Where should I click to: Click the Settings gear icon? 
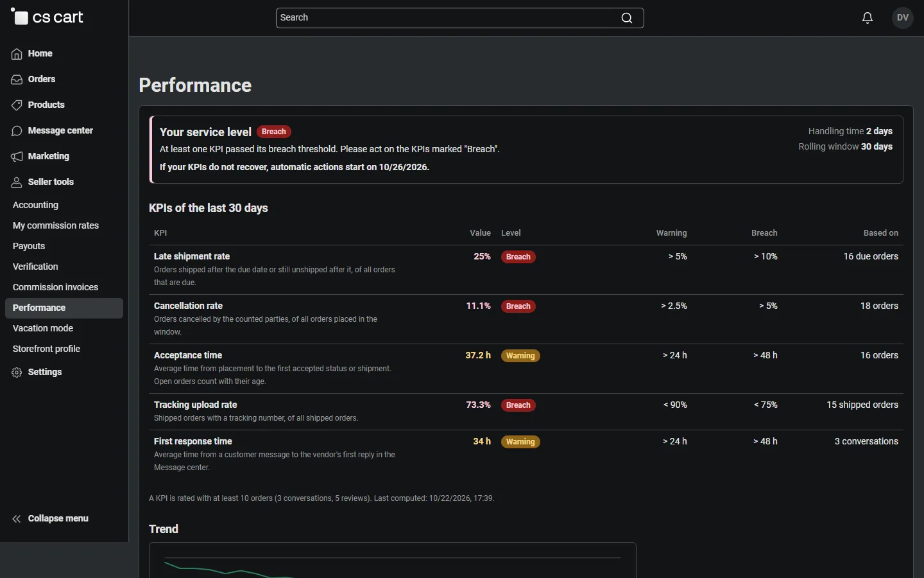tap(17, 372)
